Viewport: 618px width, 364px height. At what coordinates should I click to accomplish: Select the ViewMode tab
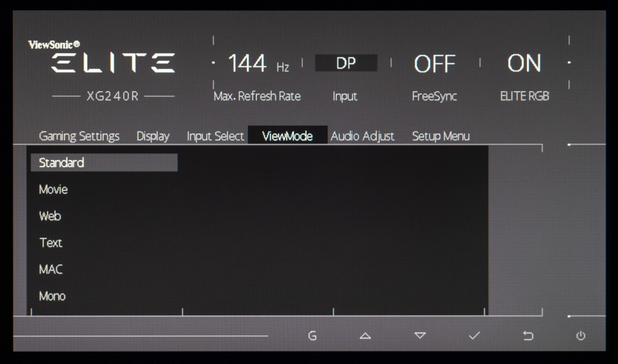287,135
